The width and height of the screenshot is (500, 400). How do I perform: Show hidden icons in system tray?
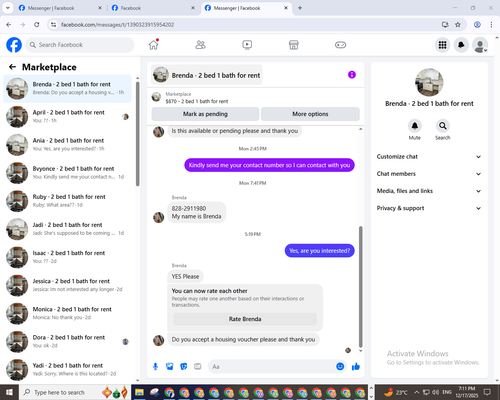coord(417,392)
